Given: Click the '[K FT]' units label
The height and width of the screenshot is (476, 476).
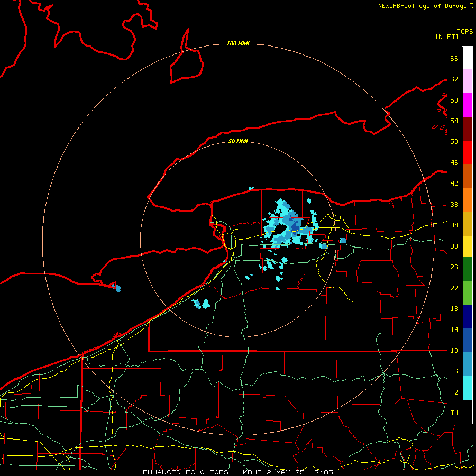Looking at the screenshot, I should coord(447,36).
